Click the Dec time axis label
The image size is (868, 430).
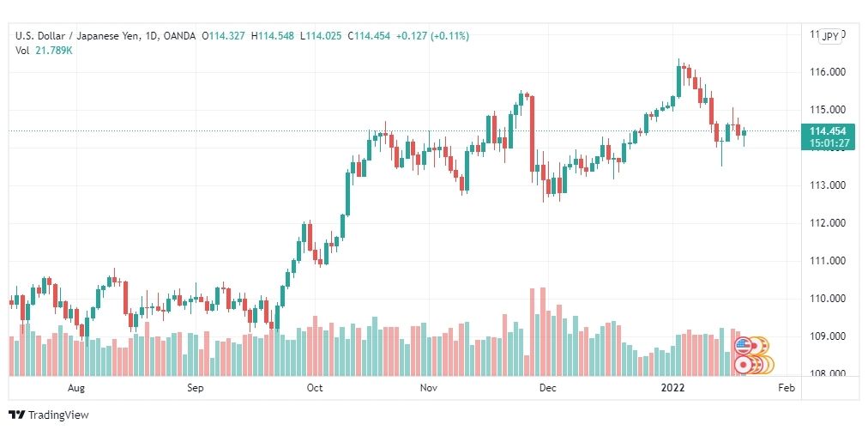click(x=548, y=388)
